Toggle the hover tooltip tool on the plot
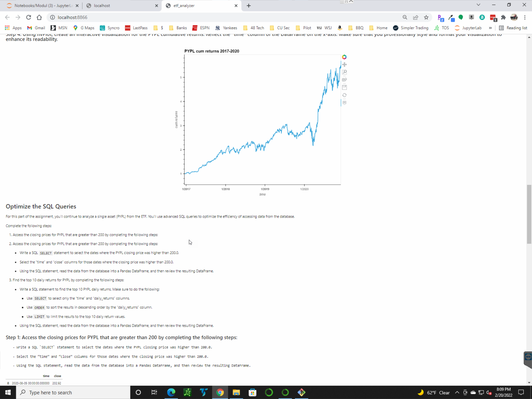Viewport: 532px width, 399px height. pyautogui.click(x=345, y=103)
